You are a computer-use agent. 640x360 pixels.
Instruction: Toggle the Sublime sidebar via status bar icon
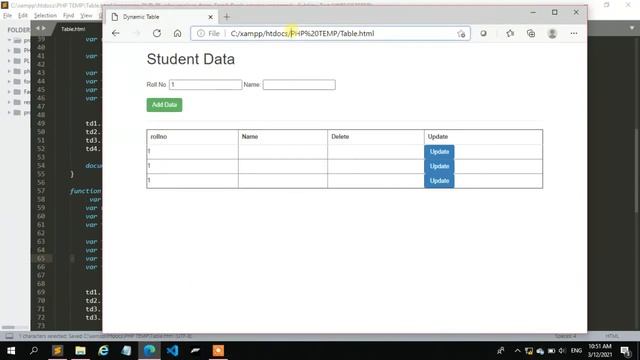[9, 336]
